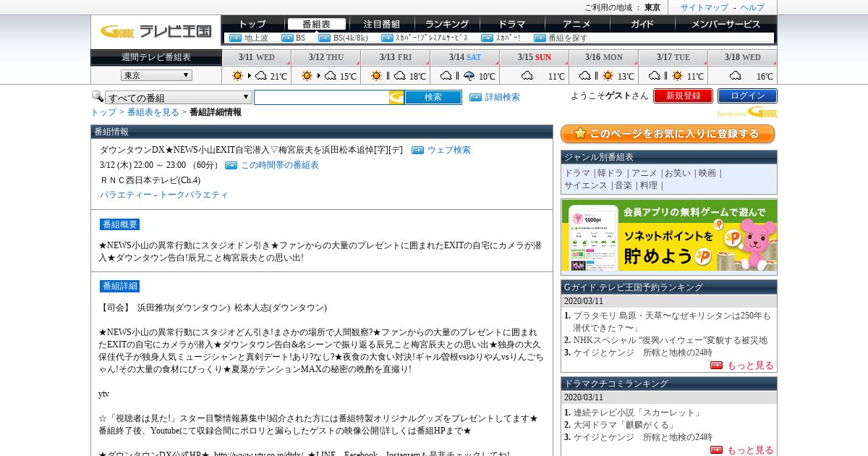Click the magnifier icon beside the search dropdown
The width and height of the screenshot is (868, 456).
point(97,96)
